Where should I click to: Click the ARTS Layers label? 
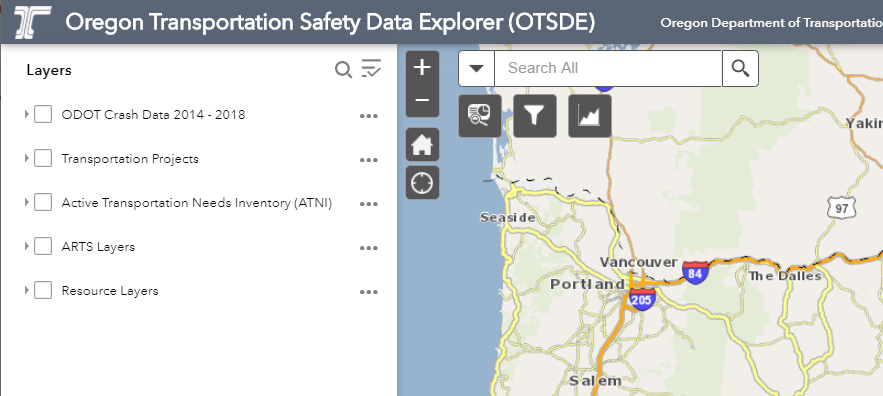click(x=98, y=247)
